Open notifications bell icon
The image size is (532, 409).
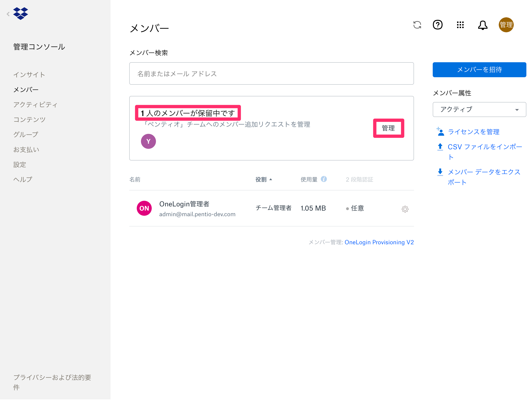point(483,25)
